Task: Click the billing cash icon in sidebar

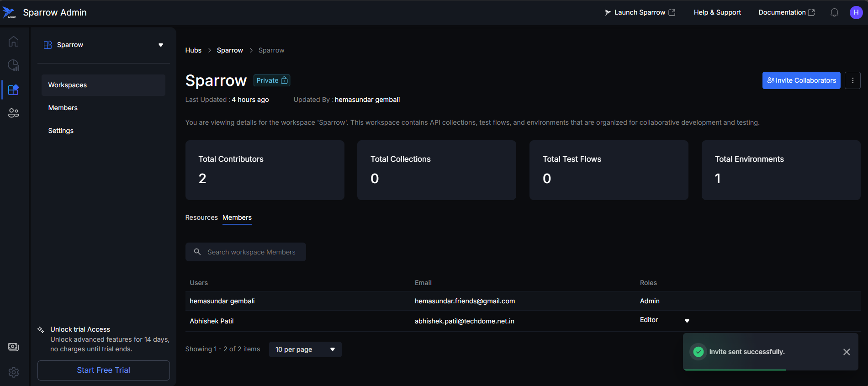Action: 14,347
